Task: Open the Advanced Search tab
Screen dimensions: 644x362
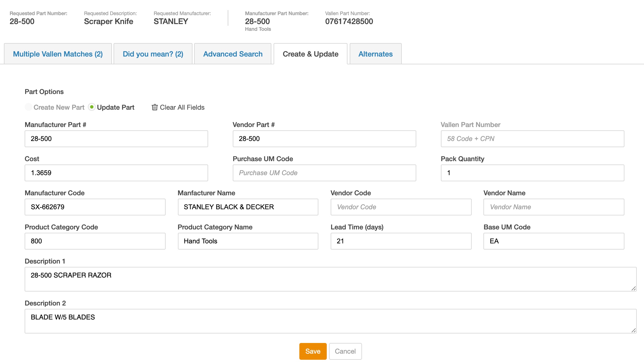Action: [x=233, y=54]
